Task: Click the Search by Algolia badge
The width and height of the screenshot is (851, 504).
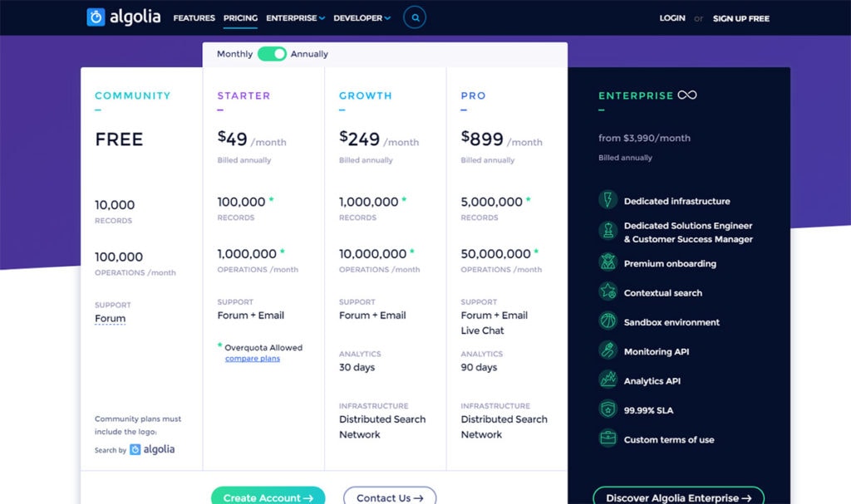Action: (x=135, y=448)
